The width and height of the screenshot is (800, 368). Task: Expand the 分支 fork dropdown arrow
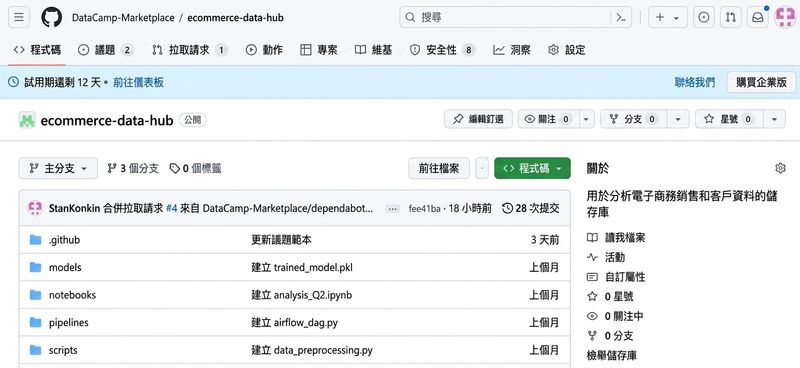point(678,119)
